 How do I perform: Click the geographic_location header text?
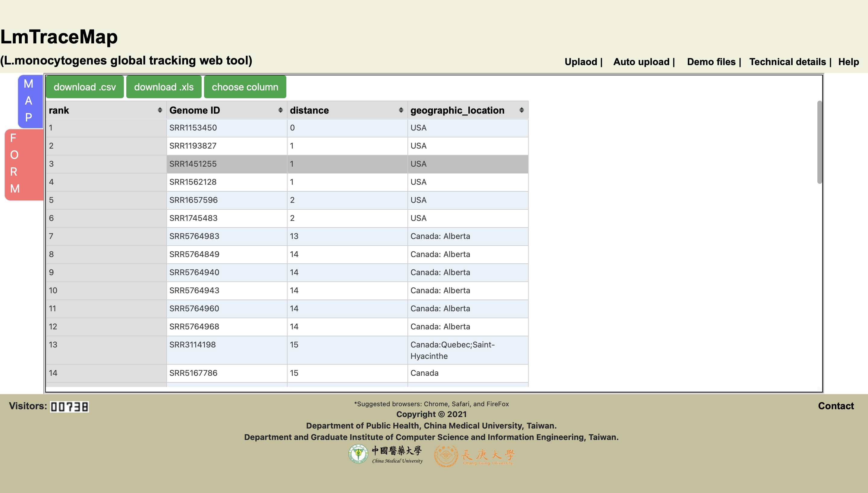458,110
